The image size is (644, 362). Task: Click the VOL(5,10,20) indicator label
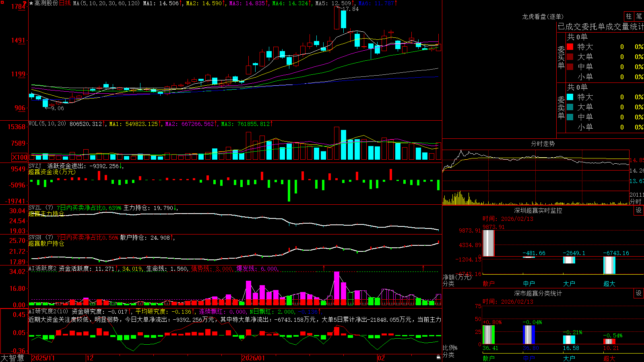tap(47, 123)
